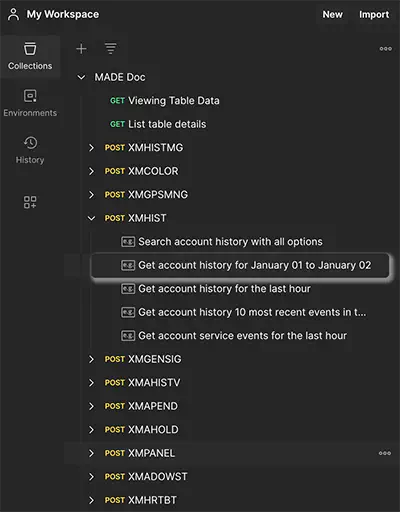Open the GET Viewing Table Data request
Screen dimensions: 400x512
pos(165,101)
